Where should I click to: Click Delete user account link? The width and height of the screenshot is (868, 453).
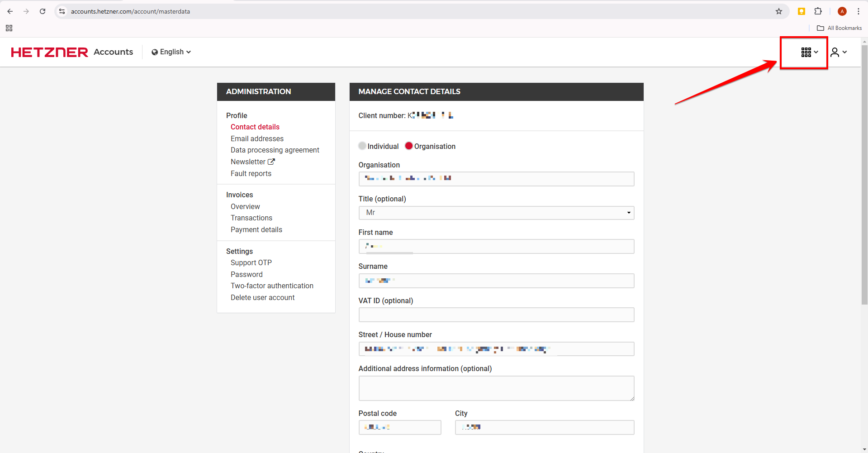click(x=262, y=298)
